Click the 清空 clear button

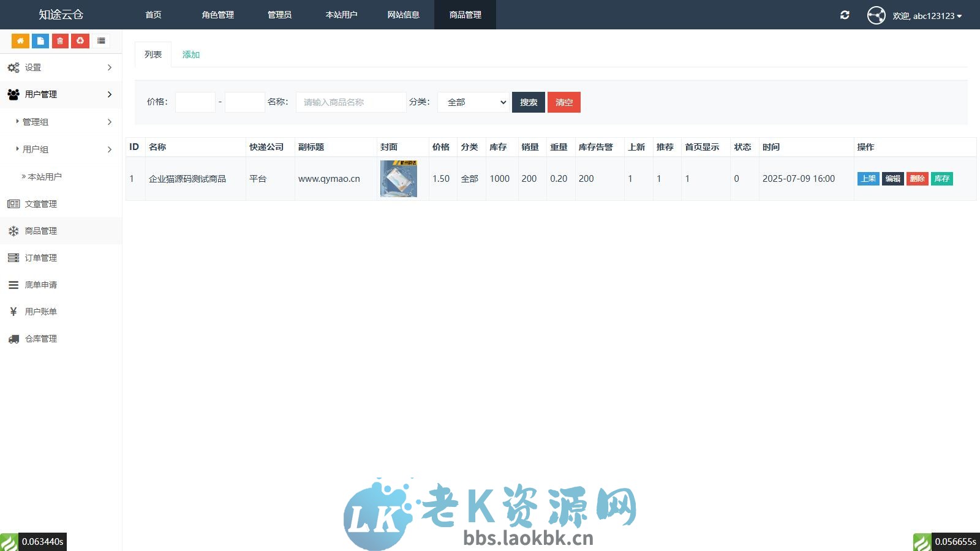click(563, 102)
